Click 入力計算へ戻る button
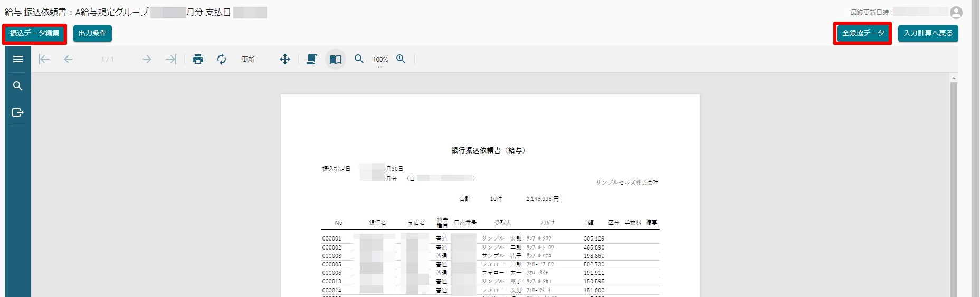Image resolution: width=980 pixels, height=297 pixels. click(x=928, y=33)
